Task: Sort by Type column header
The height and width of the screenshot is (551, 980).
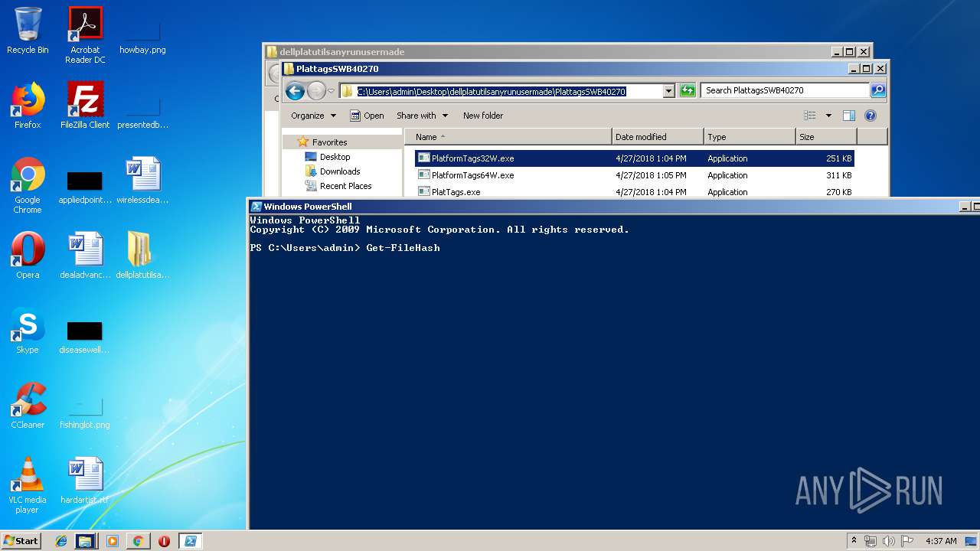Action: click(750, 137)
